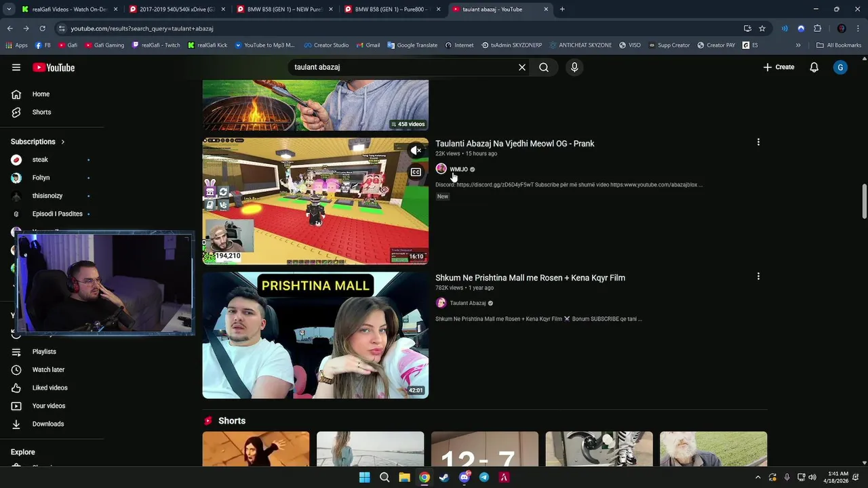Open the Gmail bookmark

point(368,45)
